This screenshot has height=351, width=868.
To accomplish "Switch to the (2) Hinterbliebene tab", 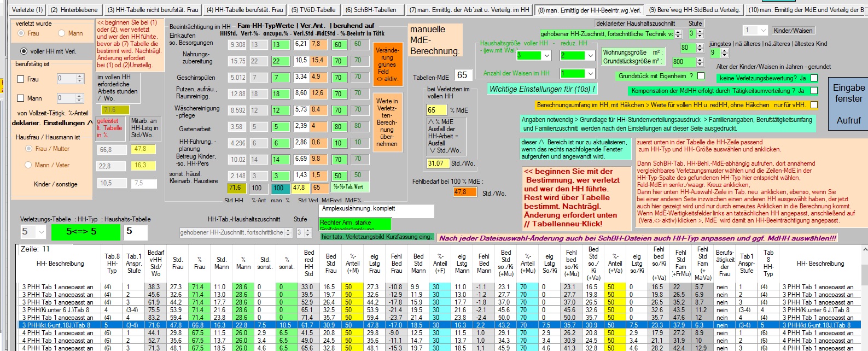I will point(74,10).
